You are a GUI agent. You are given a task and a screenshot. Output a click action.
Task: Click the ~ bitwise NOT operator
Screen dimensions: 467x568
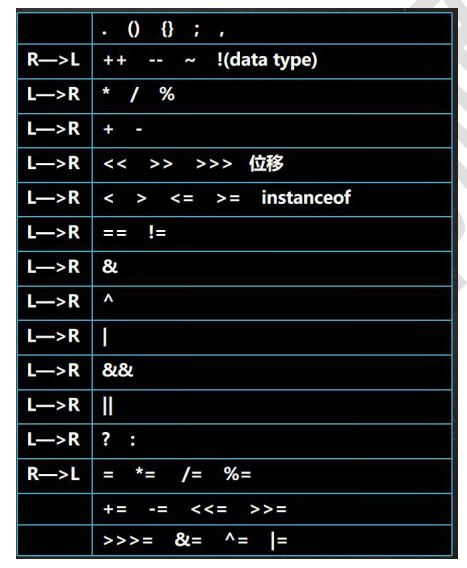pyautogui.click(x=190, y=60)
